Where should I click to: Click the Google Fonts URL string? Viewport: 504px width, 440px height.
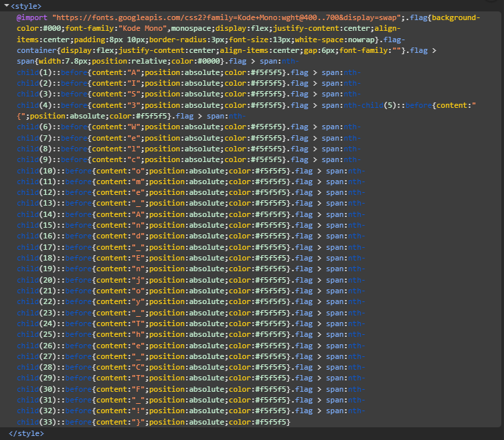227,17
